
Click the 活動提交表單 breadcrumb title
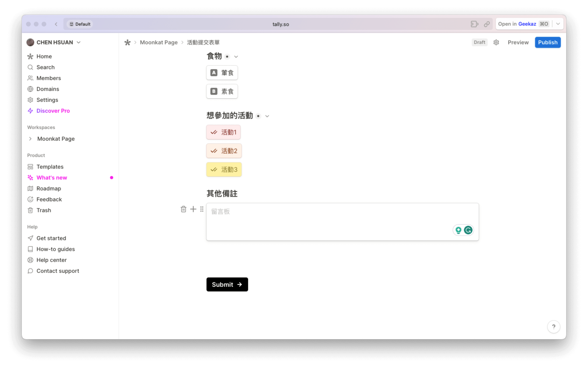(x=203, y=42)
